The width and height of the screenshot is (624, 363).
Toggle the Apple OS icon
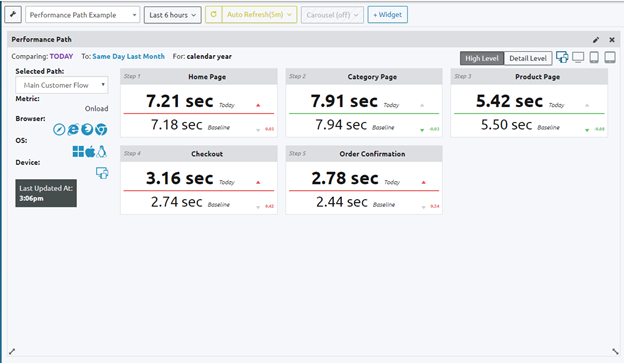point(90,151)
